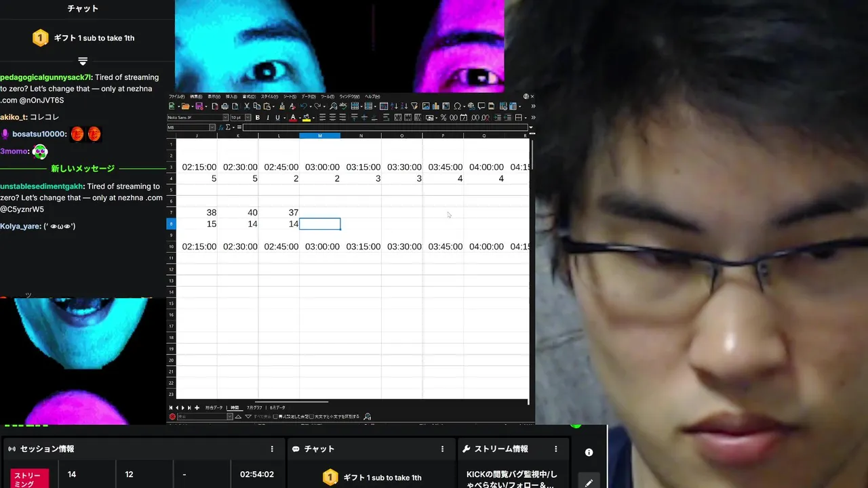Expand the background color dropdown arrow

[x=313, y=118]
